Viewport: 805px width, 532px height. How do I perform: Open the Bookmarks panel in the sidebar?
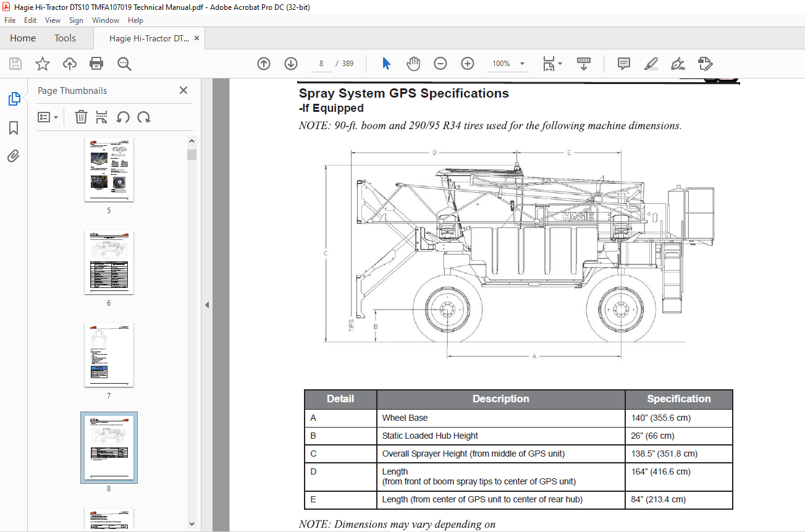pyautogui.click(x=14, y=128)
